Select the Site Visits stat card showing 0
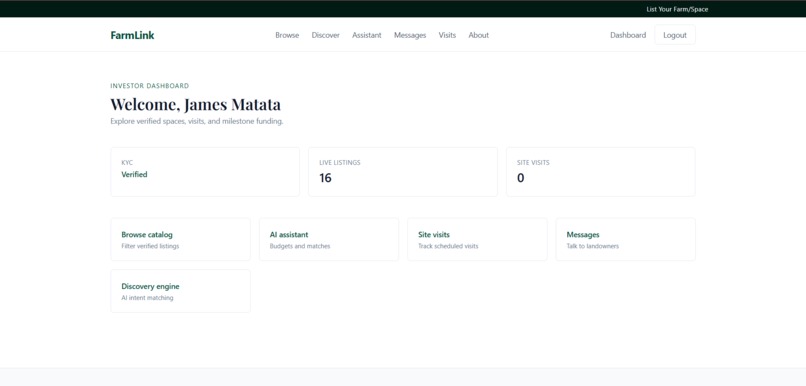Viewport: 806px width, 386px height. point(600,172)
